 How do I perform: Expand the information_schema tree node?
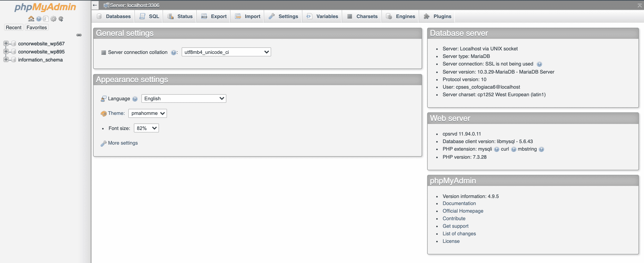point(6,59)
